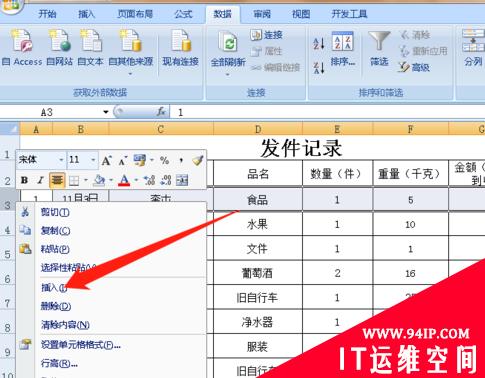Screen dimensions: 485x378
Task: Toggle italic in mini toolbar
Action: point(40,180)
